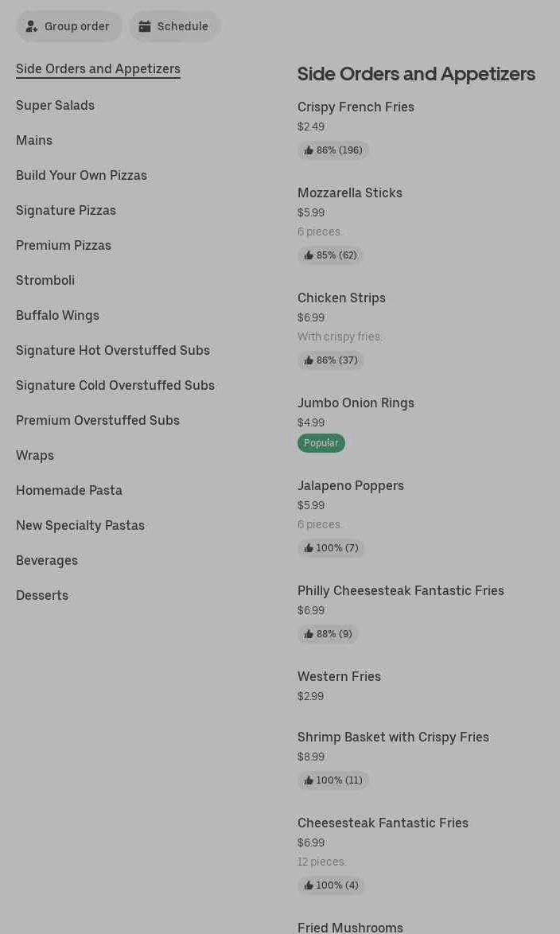Open the Super Salads menu category

[x=55, y=105]
